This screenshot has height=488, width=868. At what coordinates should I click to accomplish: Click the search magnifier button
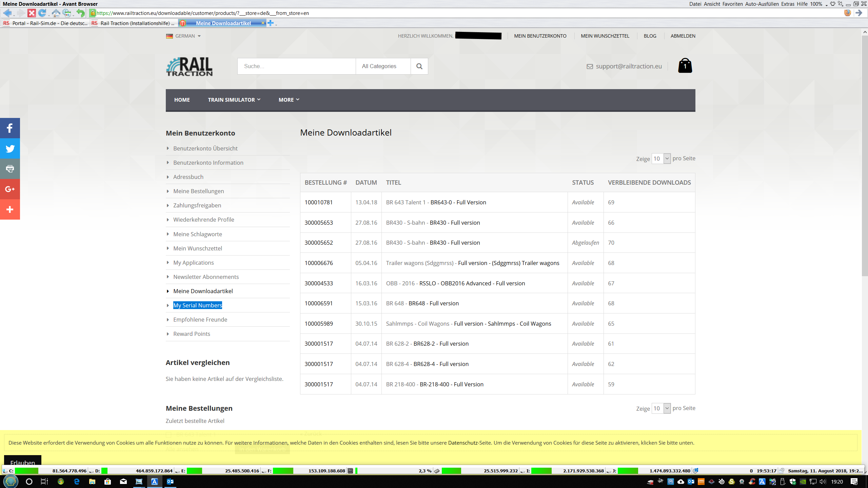pyautogui.click(x=419, y=66)
